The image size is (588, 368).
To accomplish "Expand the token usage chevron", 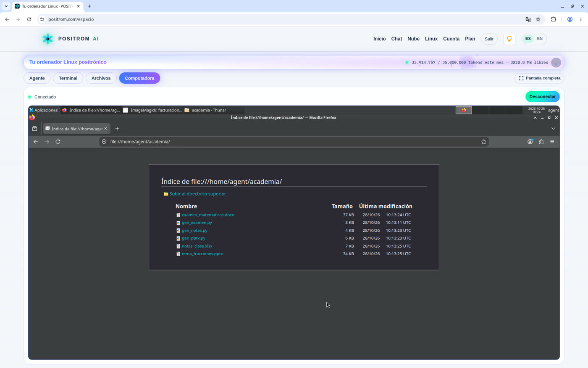I will (556, 63).
